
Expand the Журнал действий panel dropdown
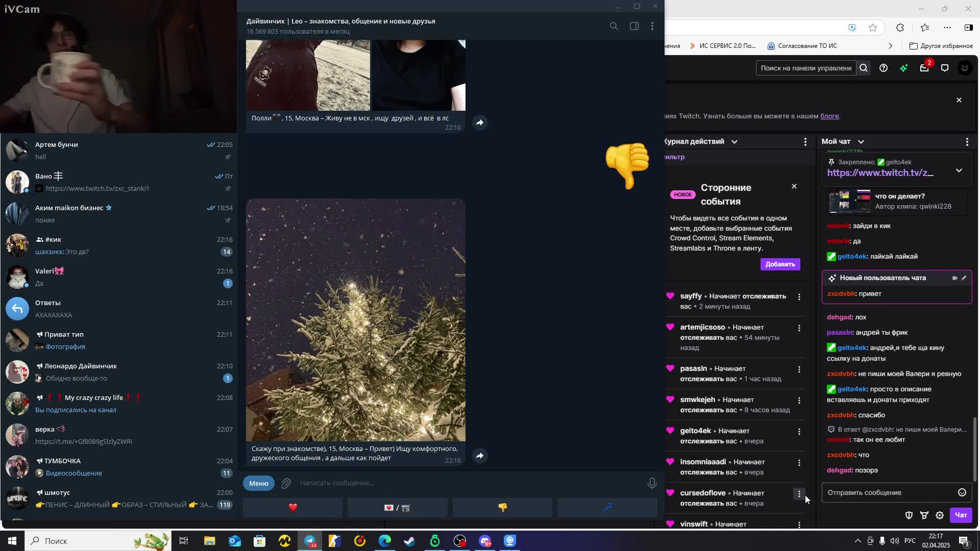pos(734,141)
